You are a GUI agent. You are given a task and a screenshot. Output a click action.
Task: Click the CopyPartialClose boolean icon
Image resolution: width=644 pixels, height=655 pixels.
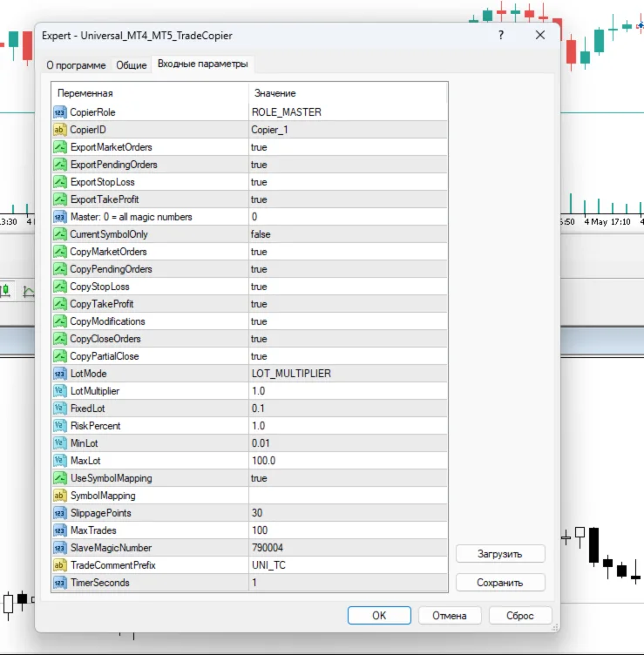[60, 356]
